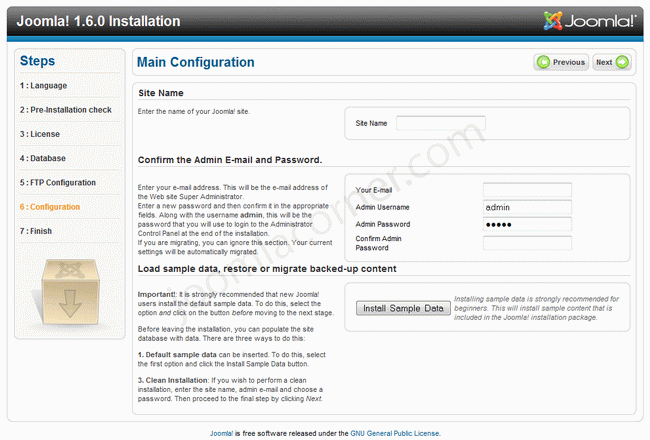Focus the Confirm Admin Password field
The image size is (650, 440).
pyautogui.click(x=527, y=243)
